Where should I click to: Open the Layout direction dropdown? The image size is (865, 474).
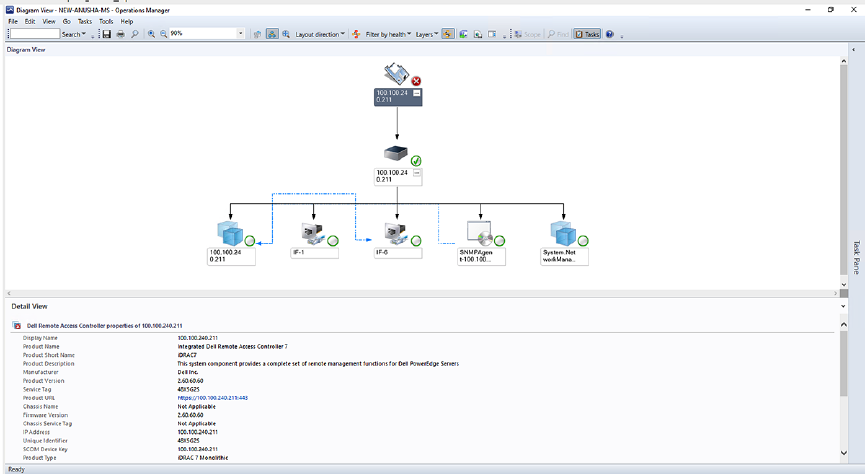click(x=320, y=34)
